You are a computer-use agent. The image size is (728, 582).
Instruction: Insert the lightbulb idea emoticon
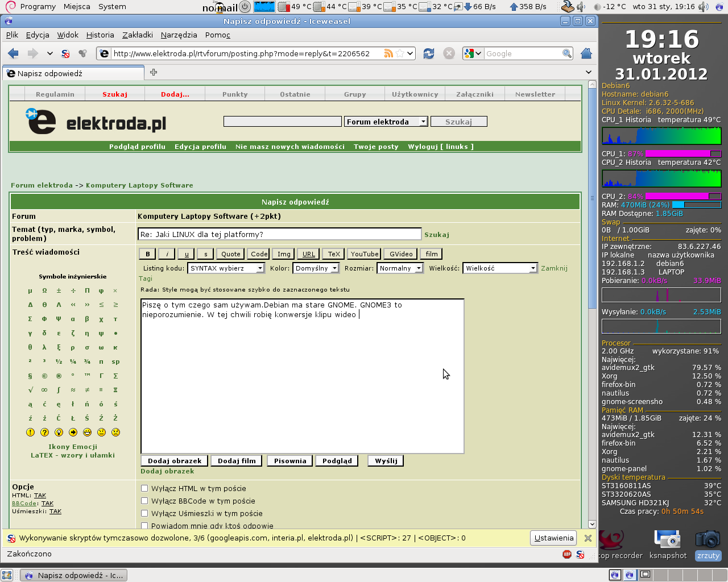[x=59, y=433]
